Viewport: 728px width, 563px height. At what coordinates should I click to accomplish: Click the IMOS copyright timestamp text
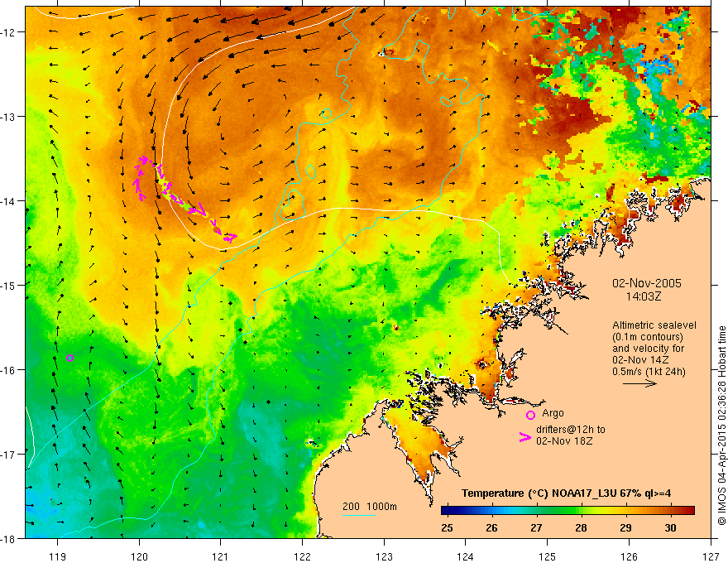(x=721, y=426)
